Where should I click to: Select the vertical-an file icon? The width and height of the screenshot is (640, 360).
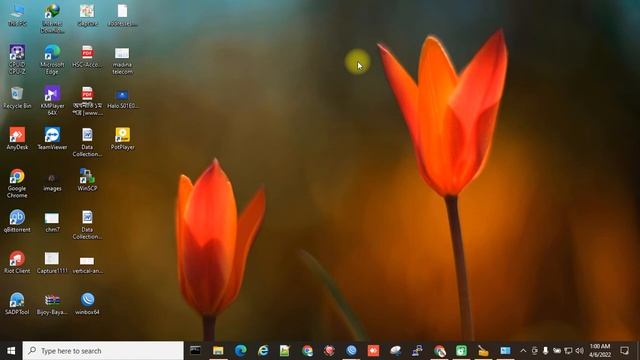pos(87,265)
